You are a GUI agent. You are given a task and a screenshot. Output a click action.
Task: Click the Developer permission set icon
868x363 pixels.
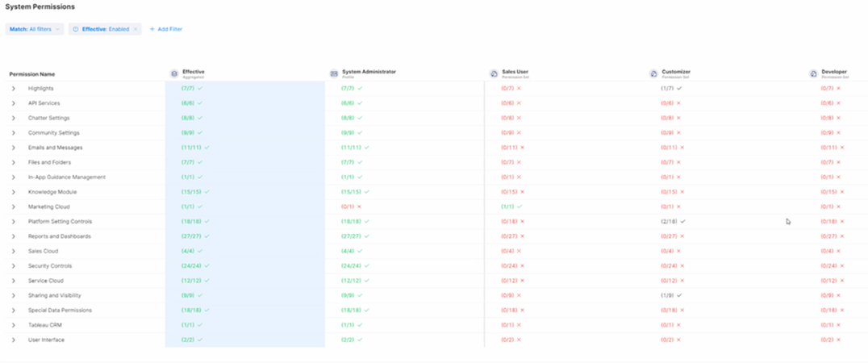[x=813, y=73]
